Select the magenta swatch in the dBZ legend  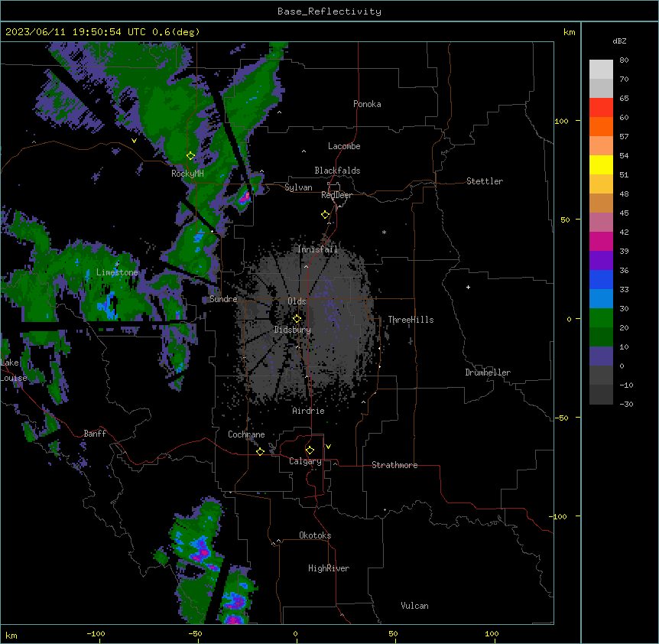click(x=601, y=241)
